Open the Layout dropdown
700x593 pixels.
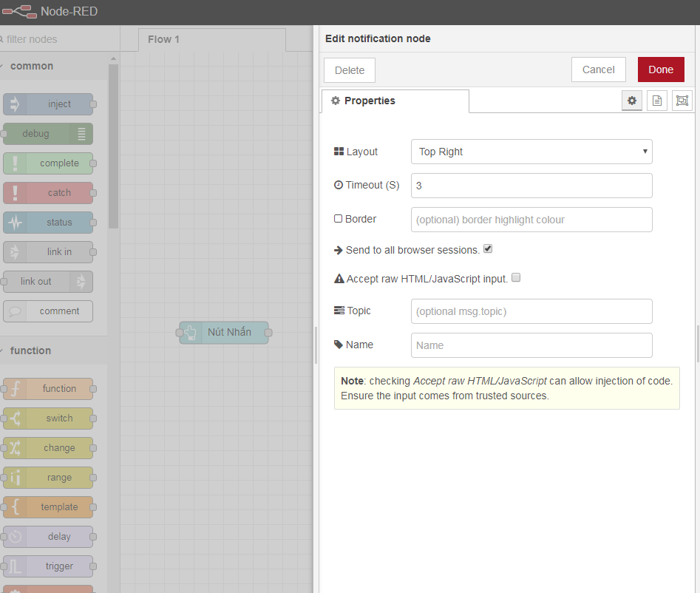pyautogui.click(x=531, y=152)
